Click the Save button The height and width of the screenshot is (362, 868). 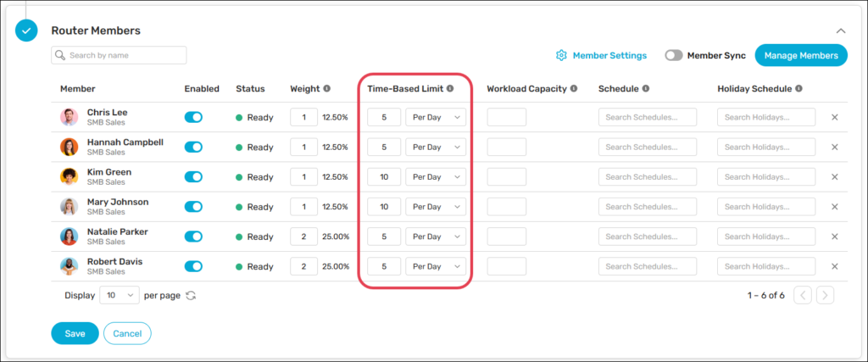[x=75, y=333]
